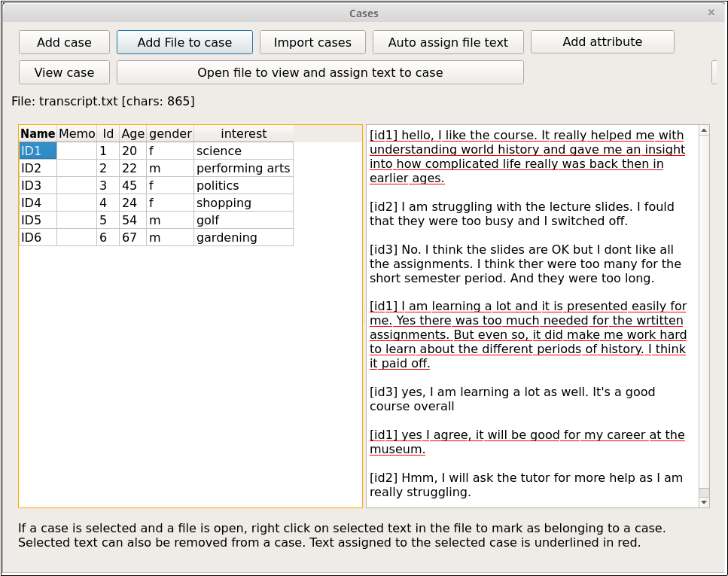Open file to view and assign text
This screenshot has width=728, height=576.
320,73
